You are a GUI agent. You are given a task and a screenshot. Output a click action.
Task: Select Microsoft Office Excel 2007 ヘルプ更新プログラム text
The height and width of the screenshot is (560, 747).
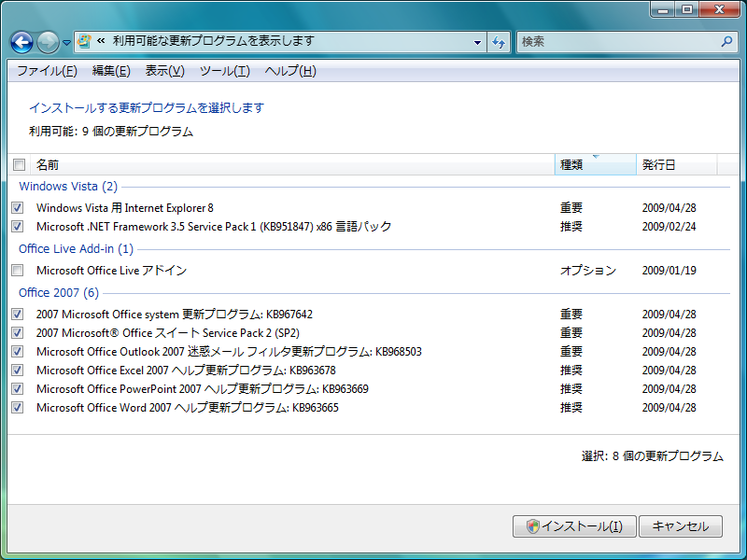[x=186, y=371]
